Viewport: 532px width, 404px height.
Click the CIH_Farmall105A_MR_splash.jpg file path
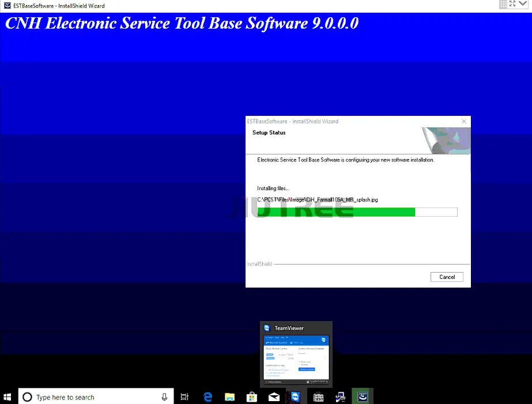[318, 200]
